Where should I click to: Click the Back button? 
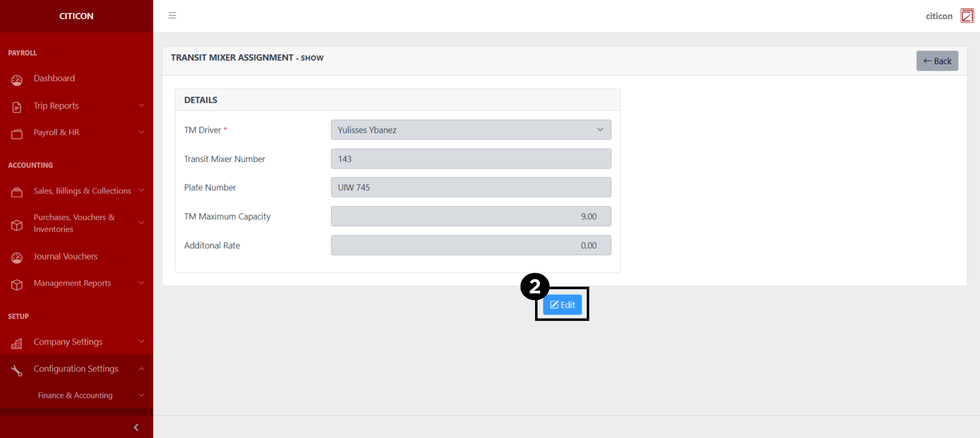937,61
